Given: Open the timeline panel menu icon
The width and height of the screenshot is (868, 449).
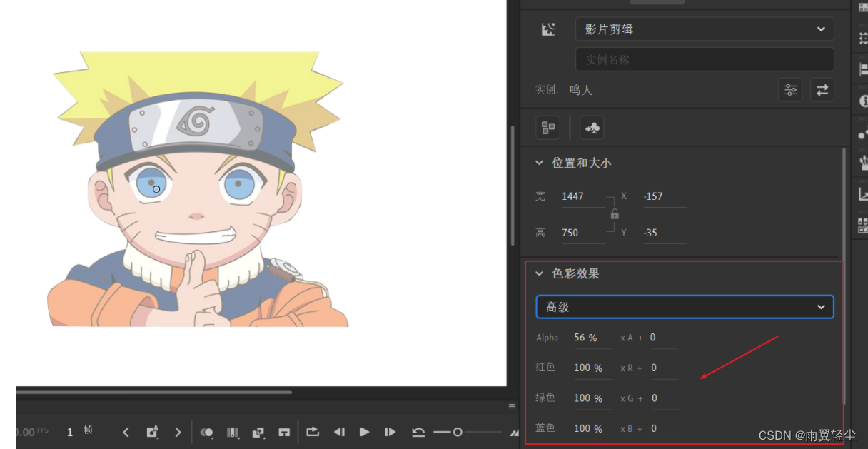Looking at the screenshot, I should 512,406.
